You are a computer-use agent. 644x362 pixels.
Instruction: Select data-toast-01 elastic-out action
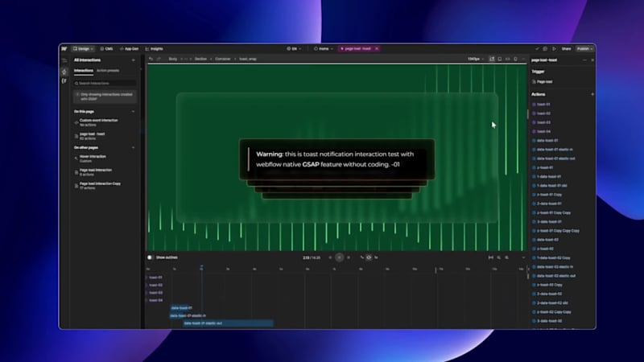[x=555, y=158]
